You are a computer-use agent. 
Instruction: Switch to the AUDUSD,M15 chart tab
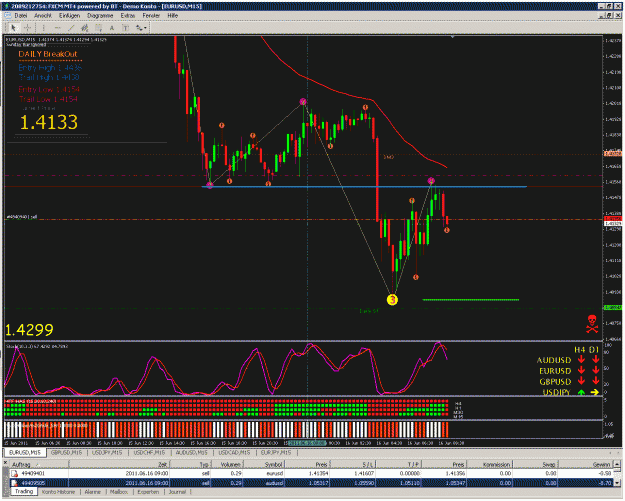(192, 452)
